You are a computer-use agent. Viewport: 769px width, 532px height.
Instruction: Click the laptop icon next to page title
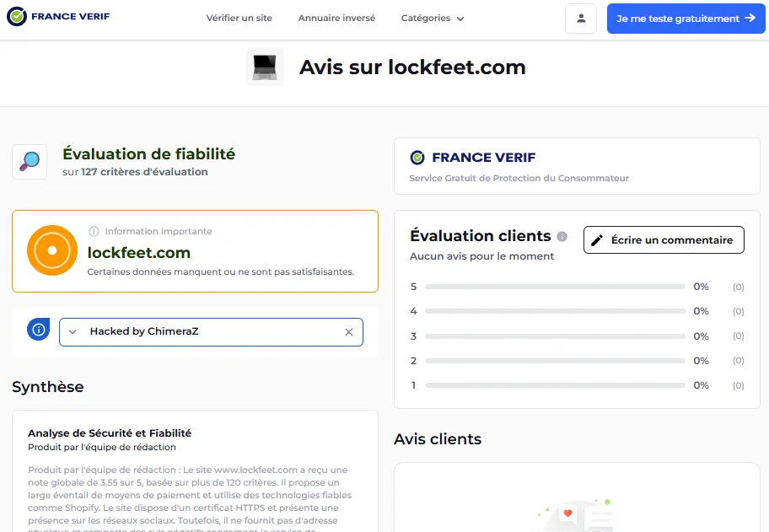click(x=264, y=67)
